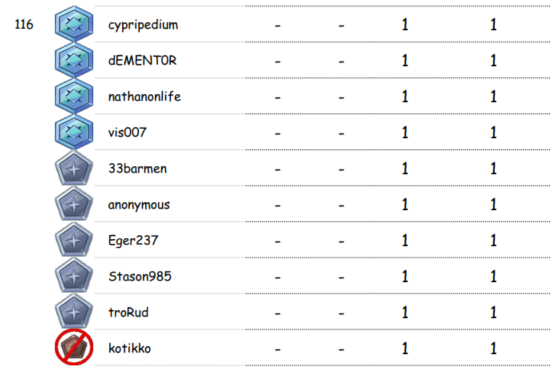Click vis007's blue hexagon rank badge
The image size is (555, 370).
74,132
